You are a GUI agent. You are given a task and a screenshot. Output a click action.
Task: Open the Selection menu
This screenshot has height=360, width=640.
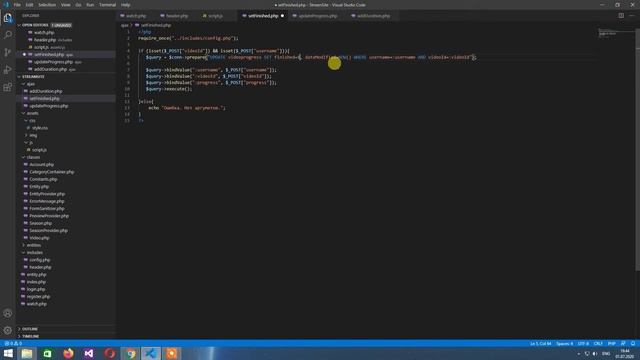pos(47,5)
